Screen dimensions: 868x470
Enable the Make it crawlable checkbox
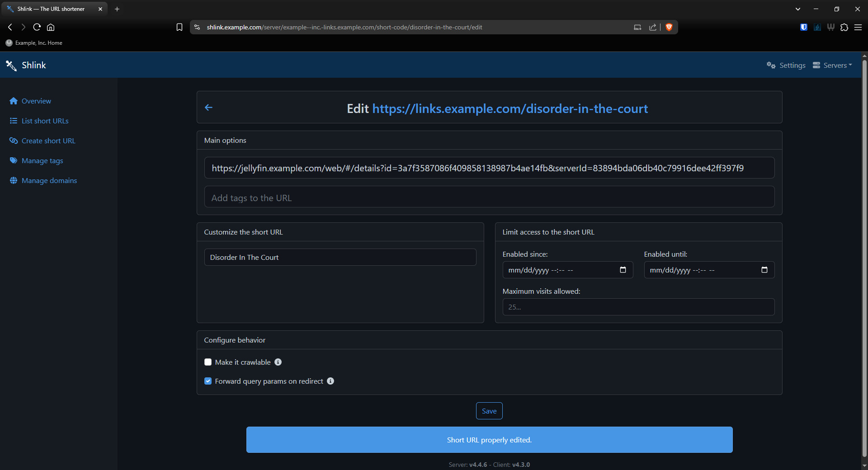pos(208,362)
